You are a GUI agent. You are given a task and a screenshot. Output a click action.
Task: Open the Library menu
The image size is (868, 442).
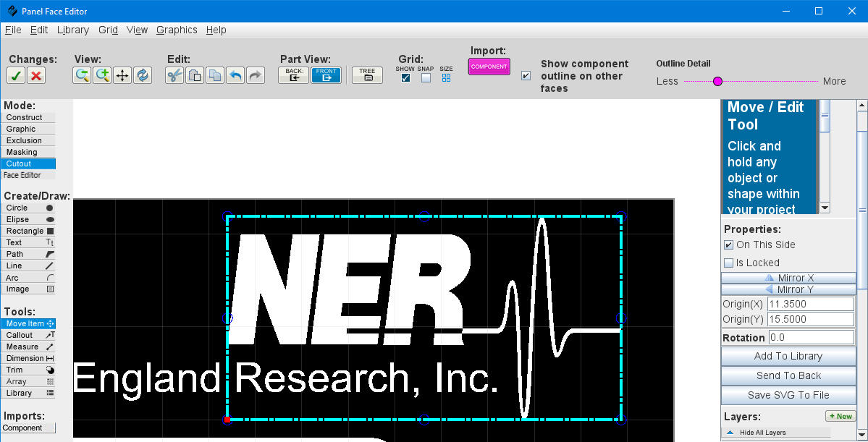(73, 30)
